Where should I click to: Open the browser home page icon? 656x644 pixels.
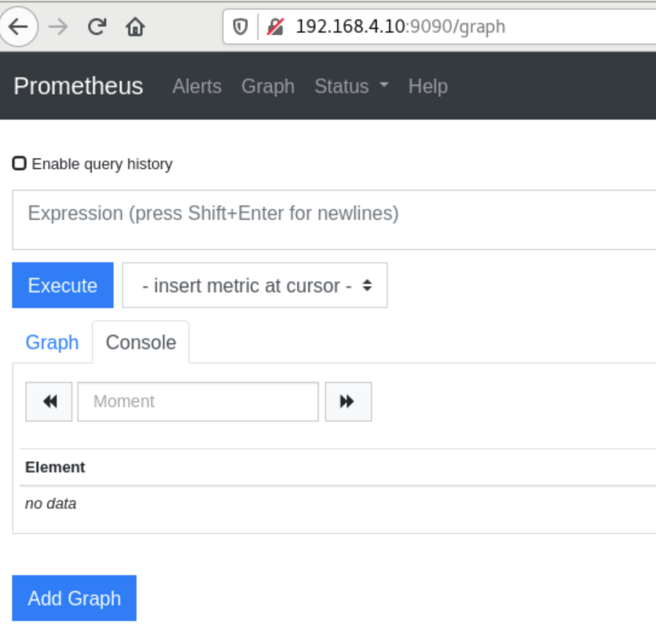coord(135,27)
